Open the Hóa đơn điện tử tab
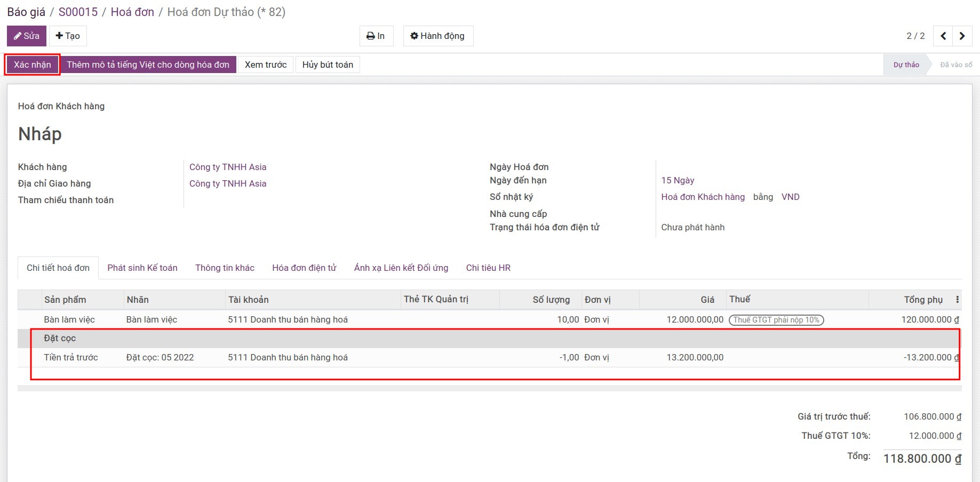This screenshot has height=482, width=980. [304, 268]
